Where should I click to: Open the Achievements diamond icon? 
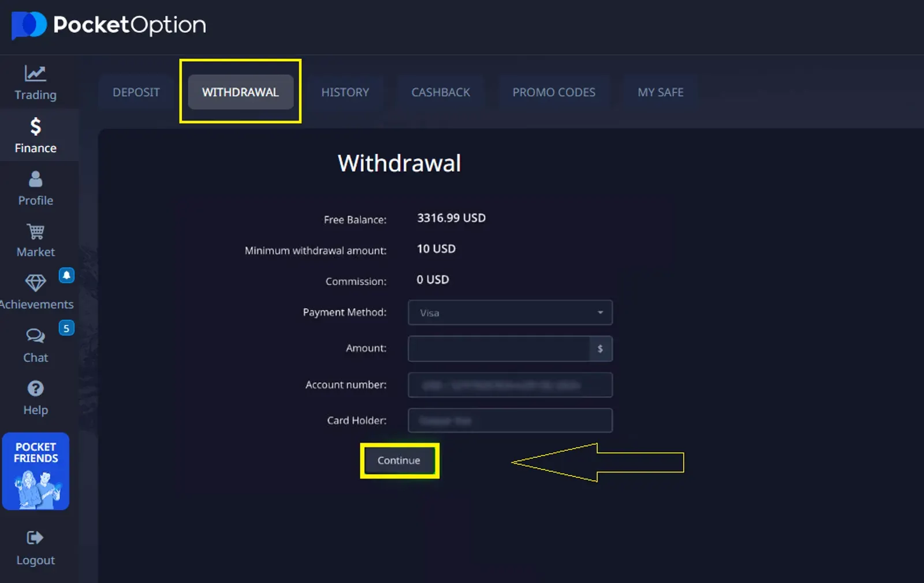35,283
